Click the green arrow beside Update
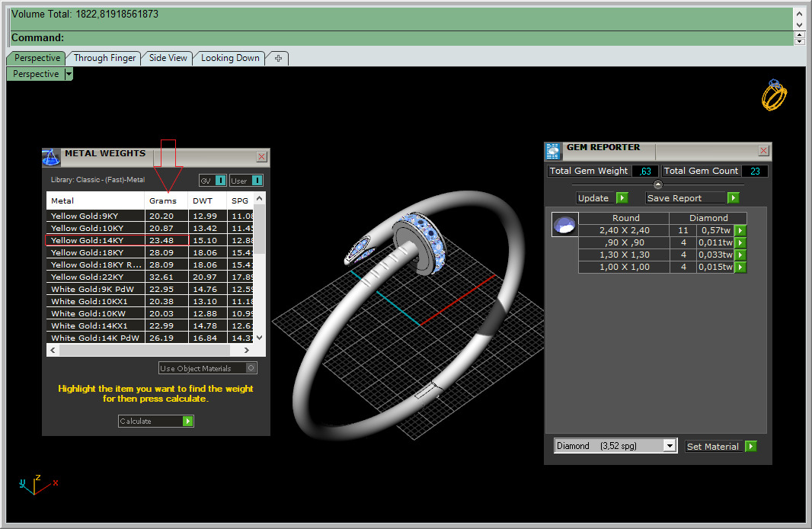Screen dimensions: 812x529 tap(622, 198)
